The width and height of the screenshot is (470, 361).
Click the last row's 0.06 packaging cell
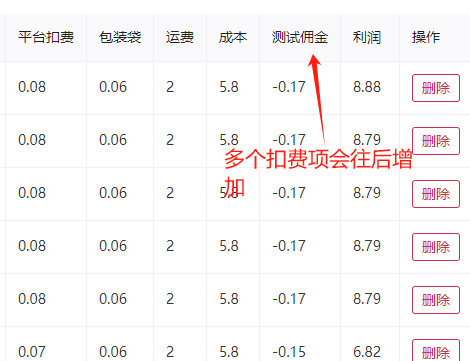[x=113, y=352]
